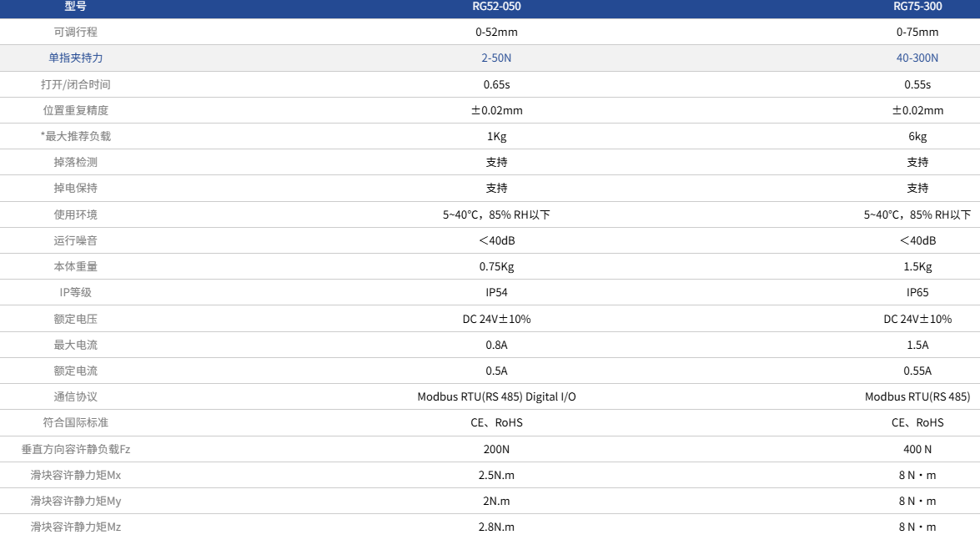
Task: Click the RG75-300 model column header
Action: click(x=917, y=7)
